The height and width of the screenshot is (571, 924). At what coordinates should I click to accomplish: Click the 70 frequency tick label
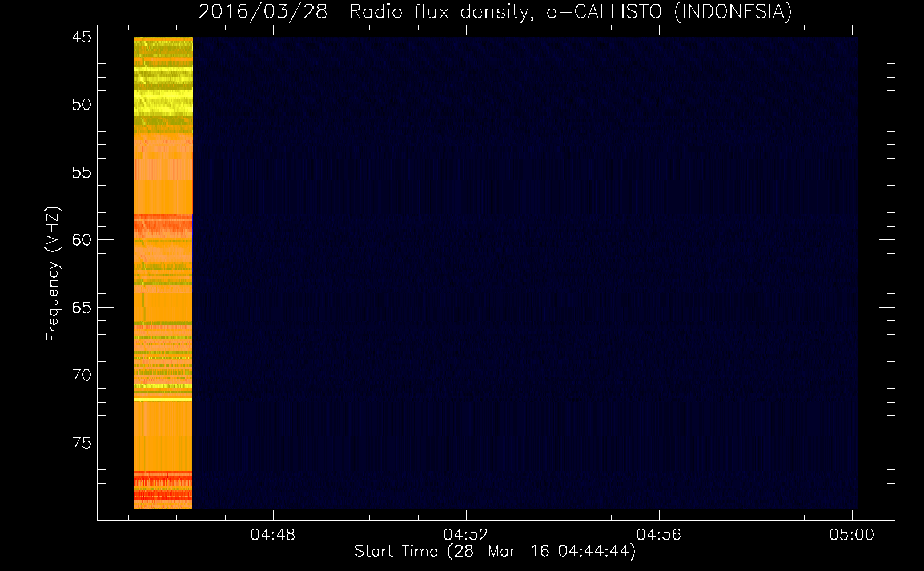pos(82,375)
